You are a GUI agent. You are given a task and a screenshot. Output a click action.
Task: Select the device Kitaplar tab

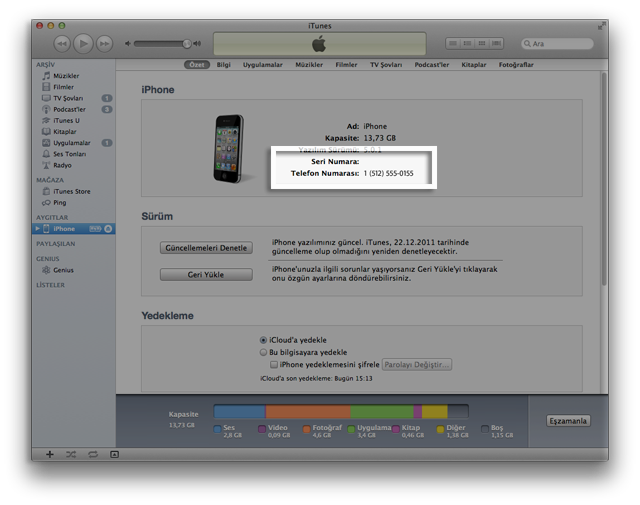[x=474, y=65]
